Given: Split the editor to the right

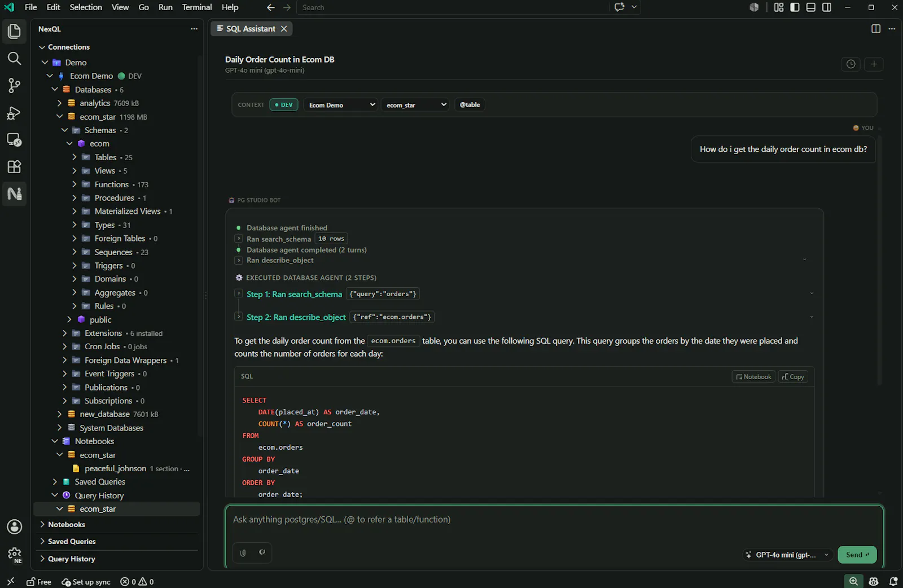Looking at the screenshot, I should [x=876, y=29].
